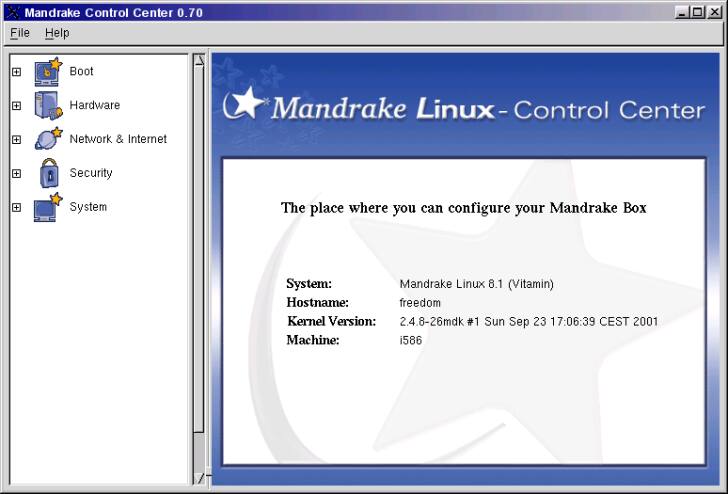Select the Hardware label in the tree

point(95,105)
